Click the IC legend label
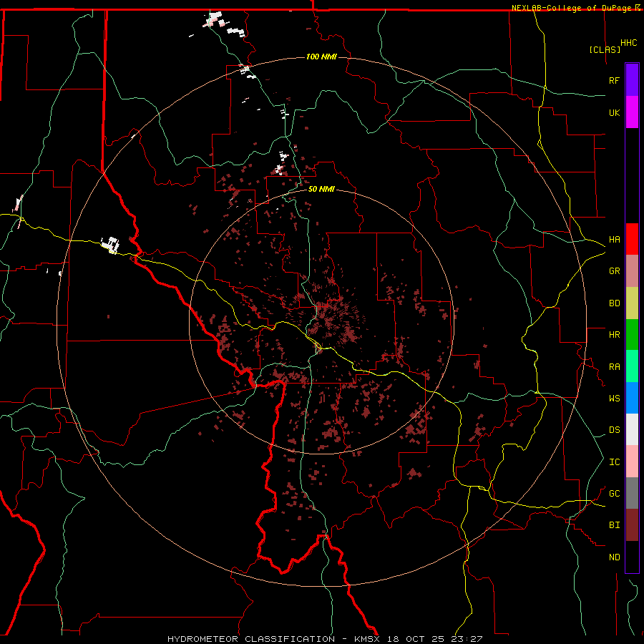Screen dimensions: 644x644 tap(615, 462)
